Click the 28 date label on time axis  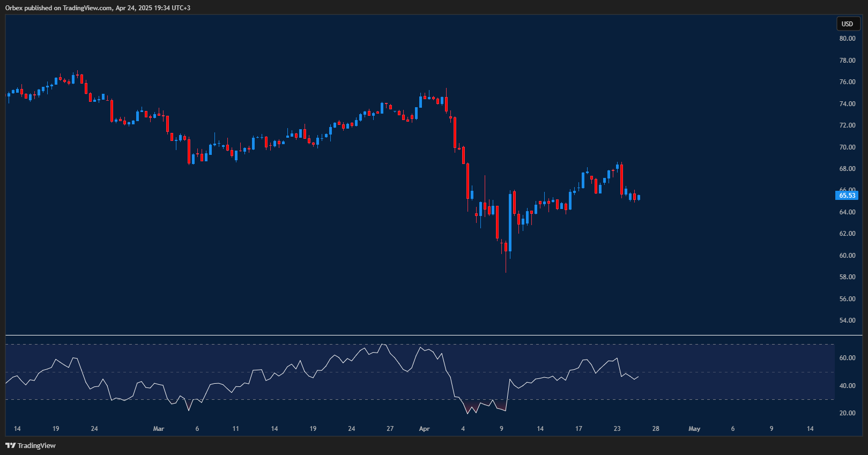pos(656,429)
